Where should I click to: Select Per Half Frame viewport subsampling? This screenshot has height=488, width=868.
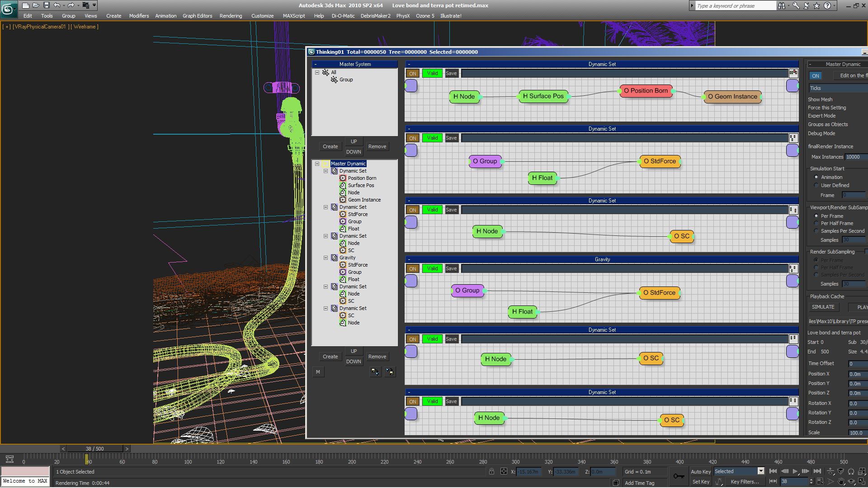point(816,223)
